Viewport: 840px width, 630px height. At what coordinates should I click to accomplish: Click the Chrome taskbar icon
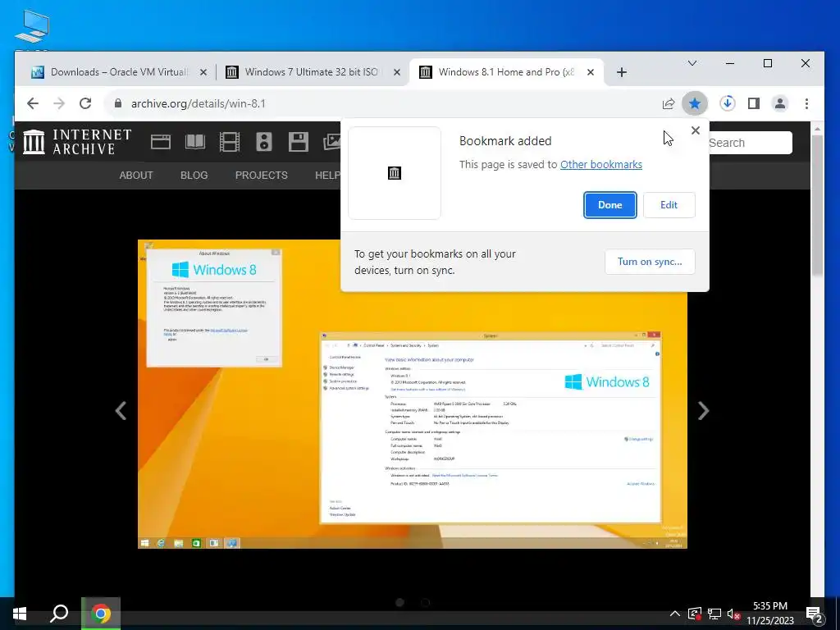[101, 614]
